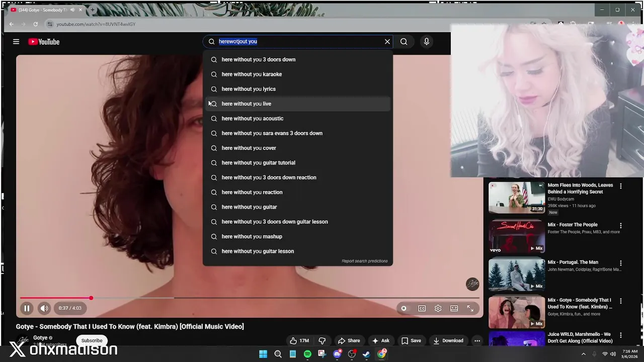Open Steam from the taskbar
Viewport: 644px width, 362px height.
(x=366, y=354)
